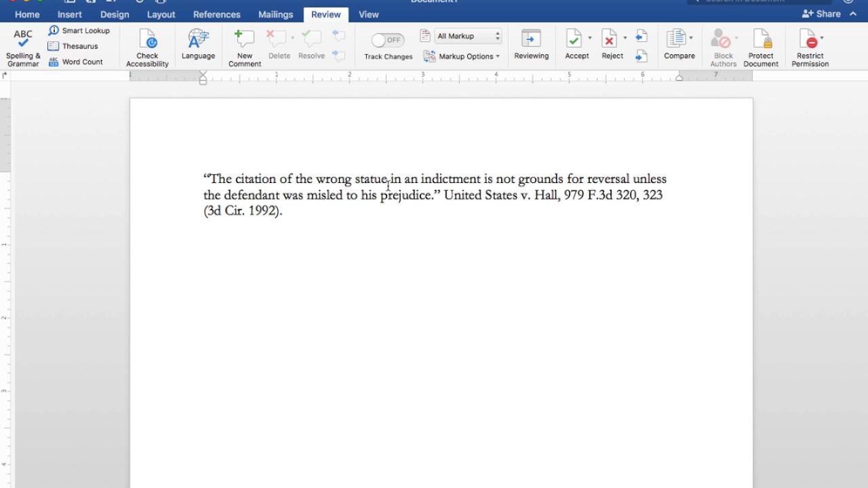Click the Markup Options icon
Screen dimensions: 868x488
click(x=429, y=56)
